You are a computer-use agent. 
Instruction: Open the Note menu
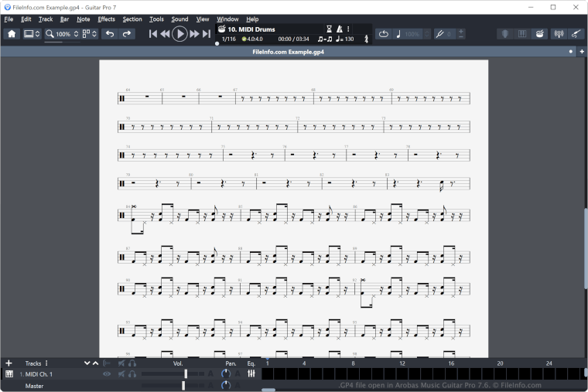click(84, 19)
